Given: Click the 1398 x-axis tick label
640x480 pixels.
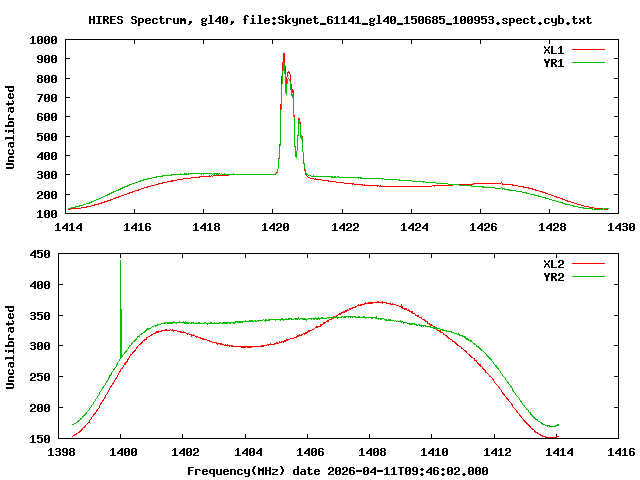Looking at the screenshot, I should (x=61, y=452).
